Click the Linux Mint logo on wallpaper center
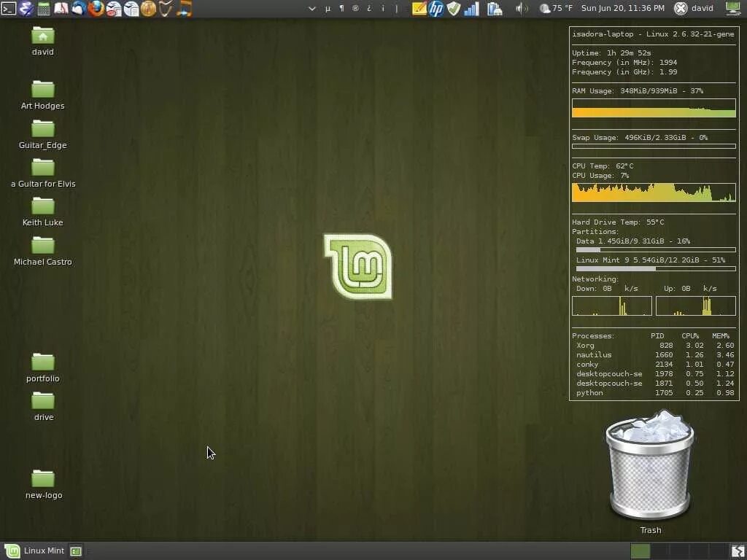The image size is (747, 560). click(x=358, y=267)
